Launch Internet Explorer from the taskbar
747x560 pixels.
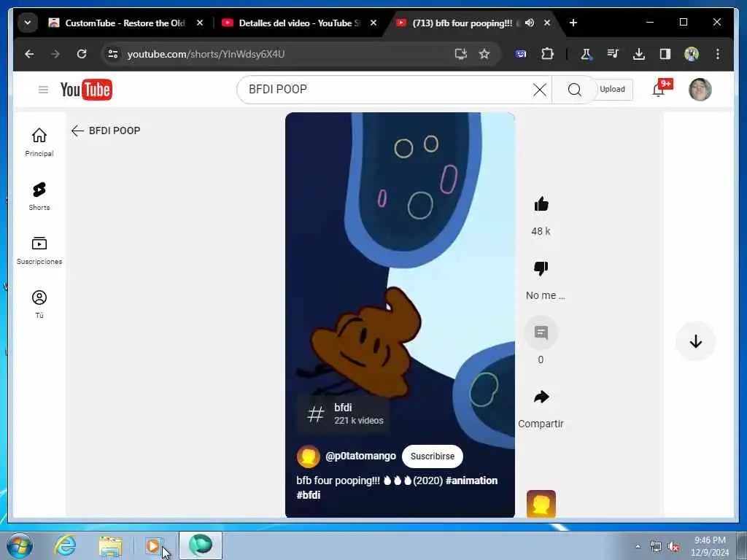pos(65,545)
